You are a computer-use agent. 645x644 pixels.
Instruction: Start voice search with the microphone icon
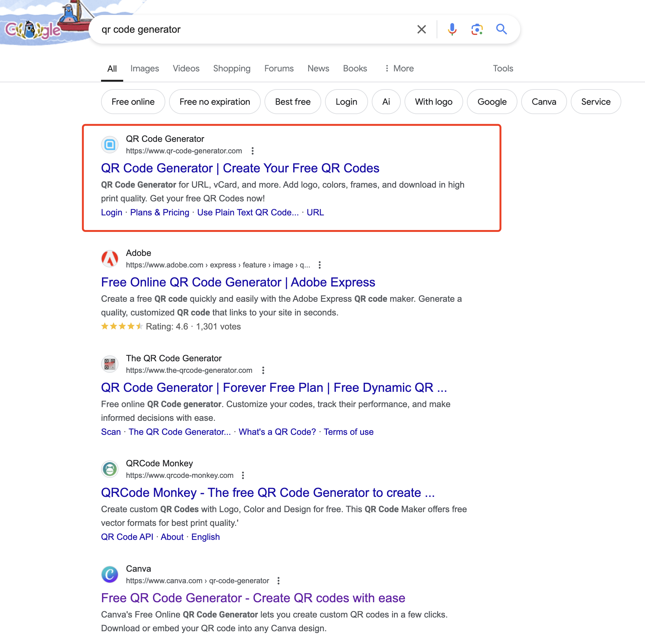pyautogui.click(x=452, y=29)
